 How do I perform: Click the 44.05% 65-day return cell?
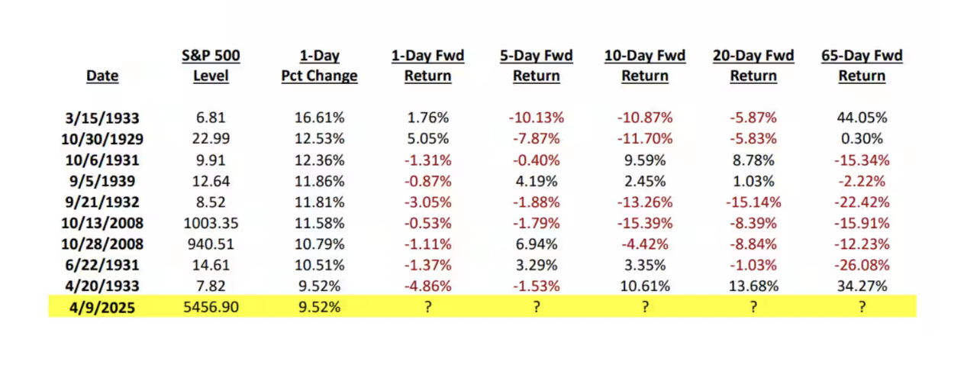(862, 118)
